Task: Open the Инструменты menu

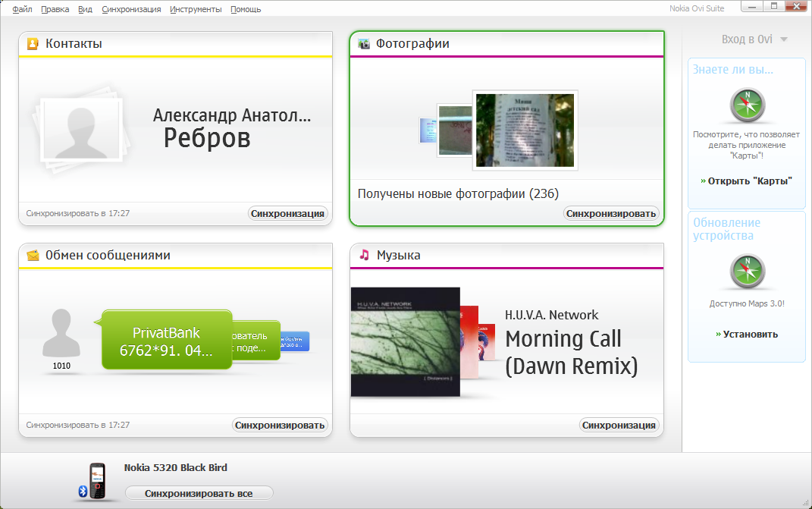Action: point(196,9)
